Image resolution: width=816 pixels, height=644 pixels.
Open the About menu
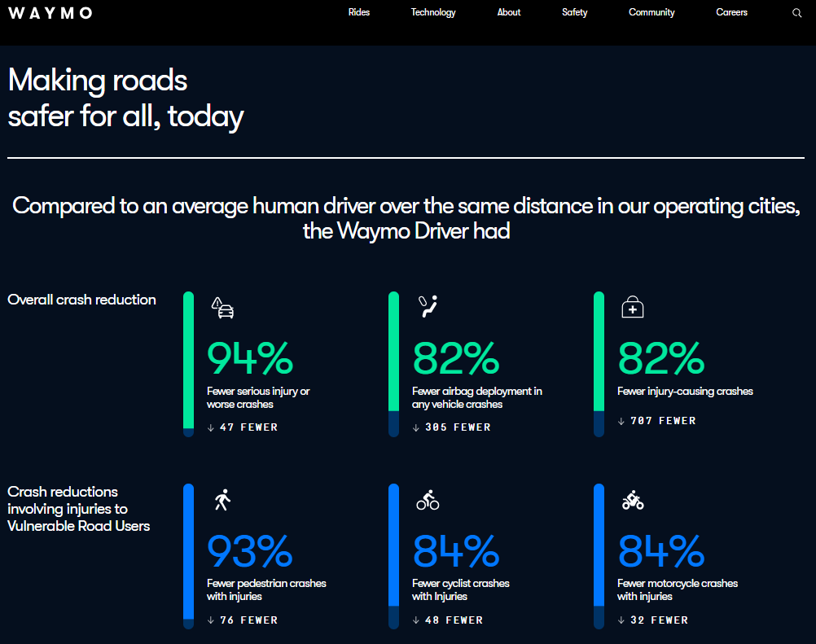pyautogui.click(x=508, y=12)
